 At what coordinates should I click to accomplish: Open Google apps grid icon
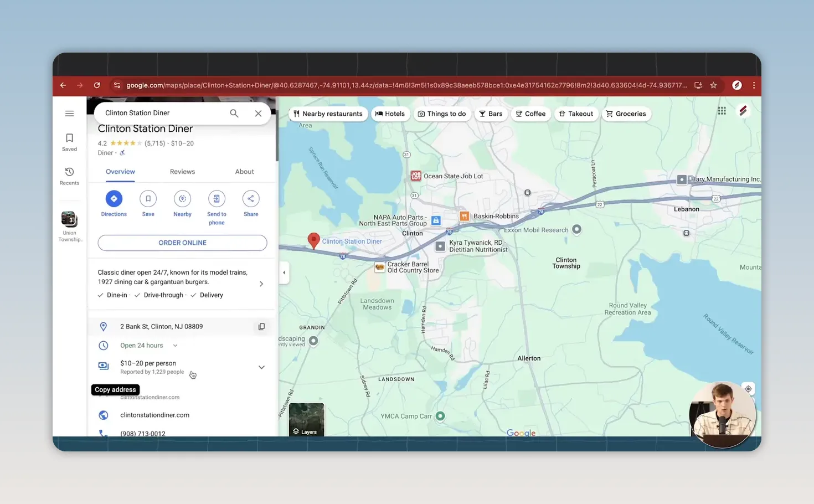722,111
